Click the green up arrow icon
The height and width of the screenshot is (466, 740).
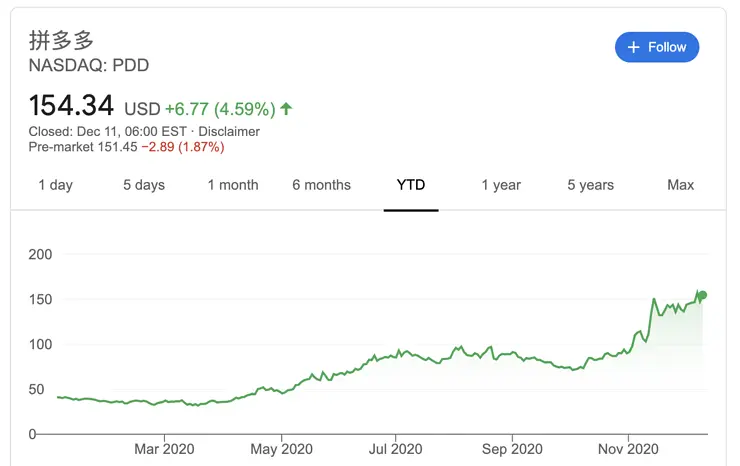[x=287, y=107]
